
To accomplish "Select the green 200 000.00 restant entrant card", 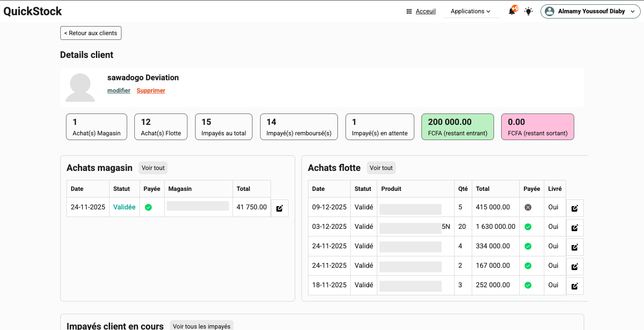I will coord(457,127).
